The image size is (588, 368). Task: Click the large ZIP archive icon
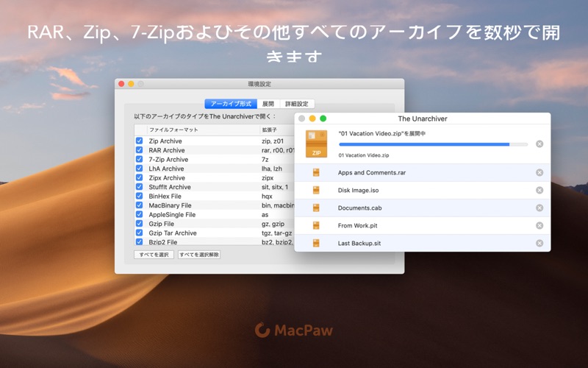[317, 144]
